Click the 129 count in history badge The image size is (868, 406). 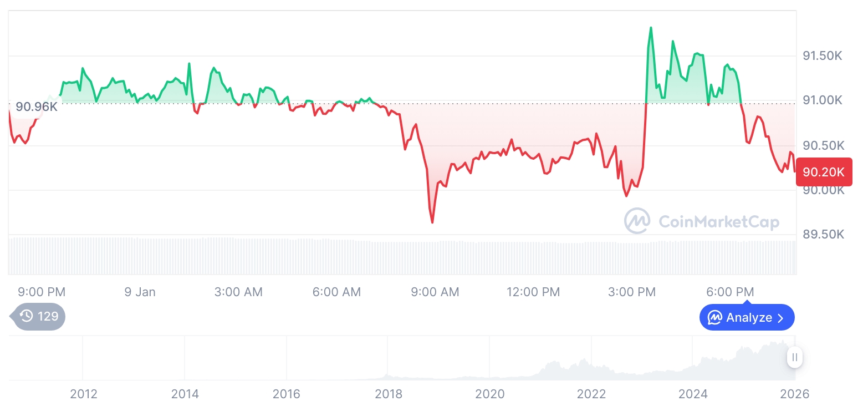(x=48, y=317)
